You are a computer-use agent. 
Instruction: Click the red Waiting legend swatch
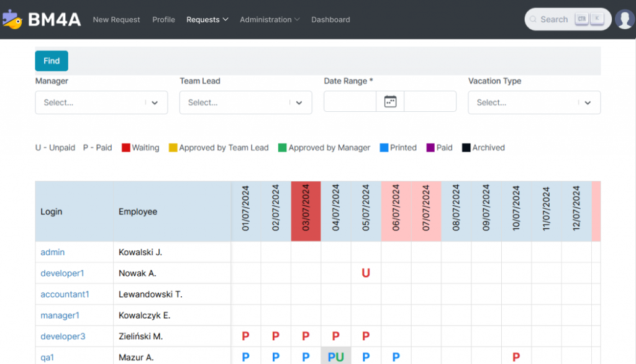pyautogui.click(x=125, y=148)
